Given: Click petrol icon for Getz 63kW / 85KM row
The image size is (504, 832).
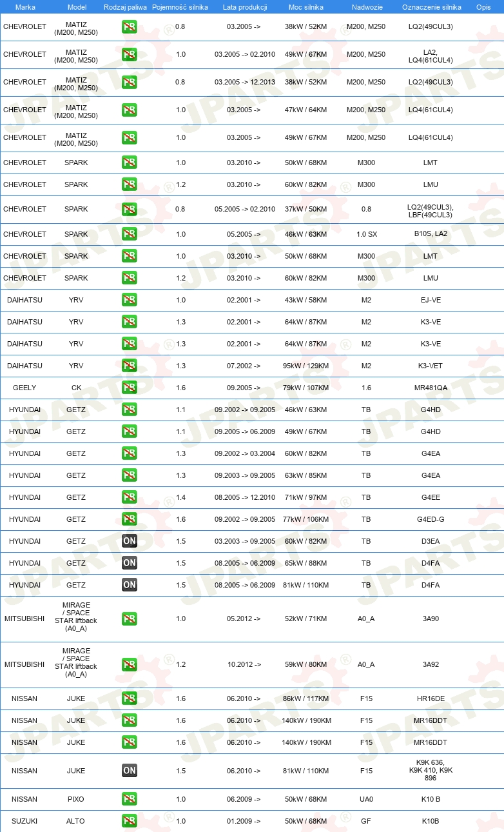Looking at the screenshot, I should pyautogui.click(x=130, y=475).
